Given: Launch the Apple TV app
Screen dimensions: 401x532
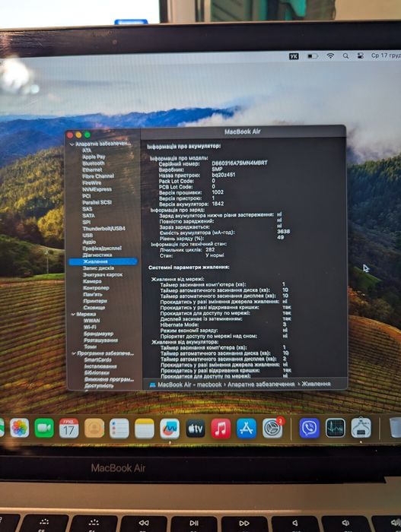Looking at the screenshot, I should point(196,428).
